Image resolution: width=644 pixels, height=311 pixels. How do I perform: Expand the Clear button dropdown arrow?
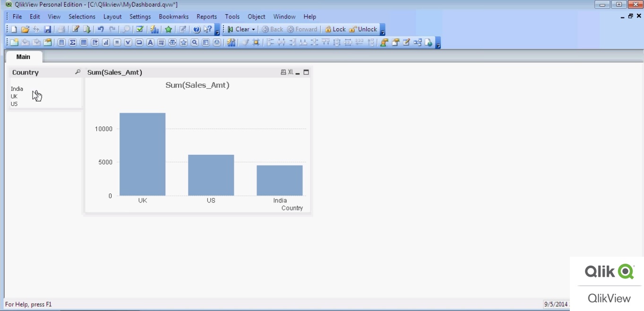(253, 30)
